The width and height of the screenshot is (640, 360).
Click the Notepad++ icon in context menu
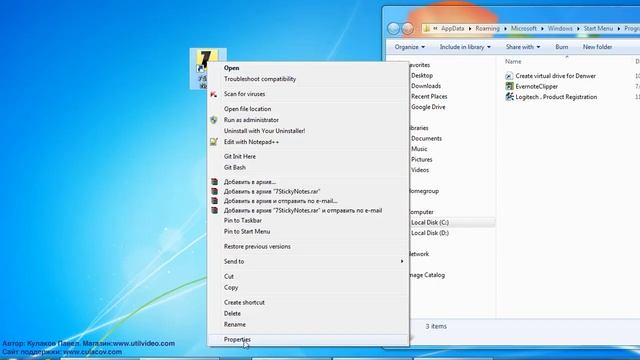[x=213, y=142]
